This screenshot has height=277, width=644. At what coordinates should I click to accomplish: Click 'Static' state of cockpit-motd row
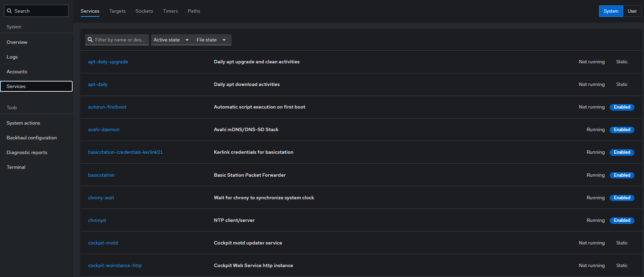(622, 243)
